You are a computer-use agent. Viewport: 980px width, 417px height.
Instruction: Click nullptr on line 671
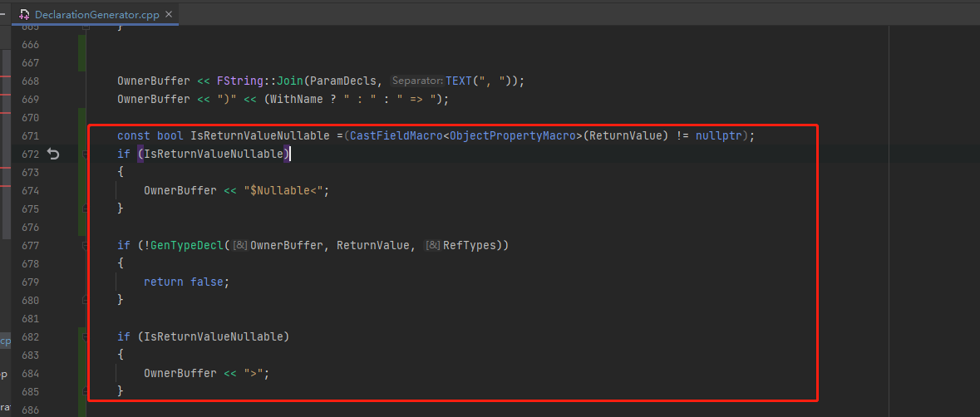pyautogui.click(x=718, y=136)
